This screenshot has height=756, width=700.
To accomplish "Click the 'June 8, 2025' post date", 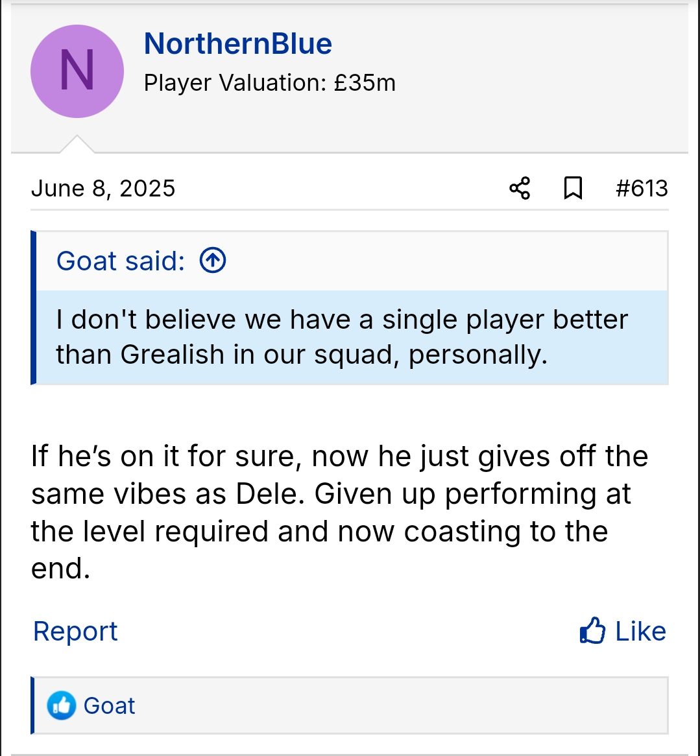I will tap(103, 189).
